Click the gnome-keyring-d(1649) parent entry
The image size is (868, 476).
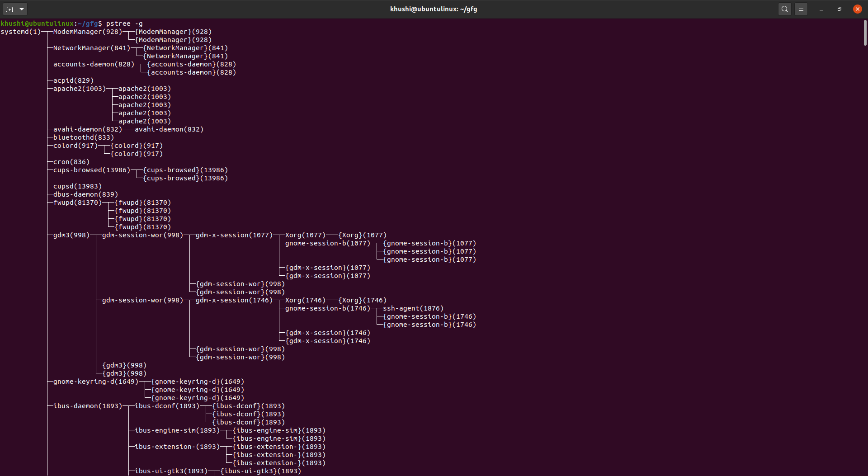[x=96, y=382]
